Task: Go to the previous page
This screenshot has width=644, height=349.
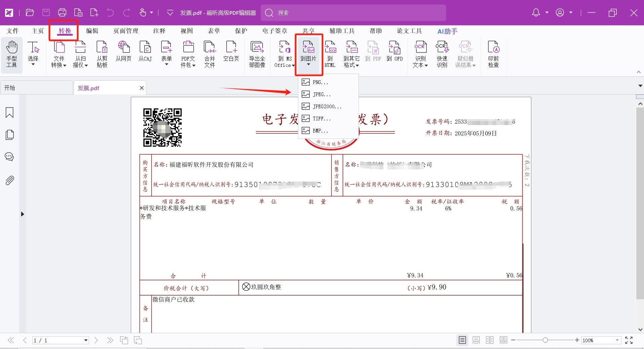Action: point(25,340)
